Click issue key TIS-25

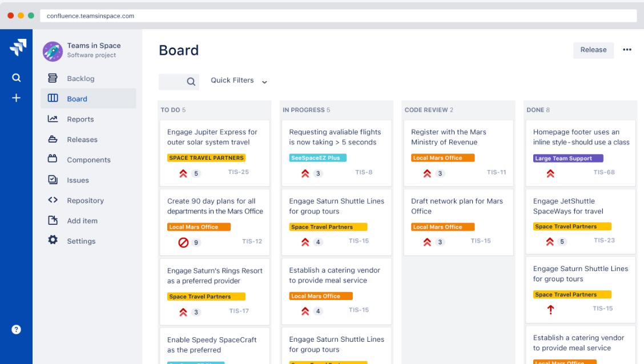click(238, 172)
